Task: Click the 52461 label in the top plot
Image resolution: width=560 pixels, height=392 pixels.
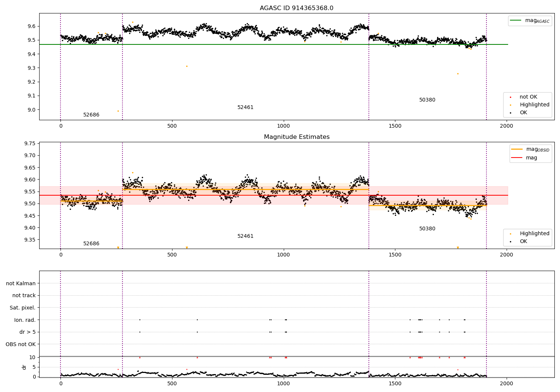Action: pyautogui.click(x=245, y=108)
